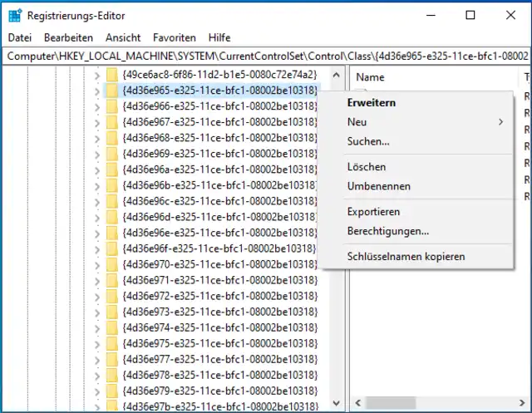The image size is (532, 413).
Task: Click folder icon of selected {4d36e965-e325-11ce-bfc1-08002be10318} key
Action: point(112,91)
